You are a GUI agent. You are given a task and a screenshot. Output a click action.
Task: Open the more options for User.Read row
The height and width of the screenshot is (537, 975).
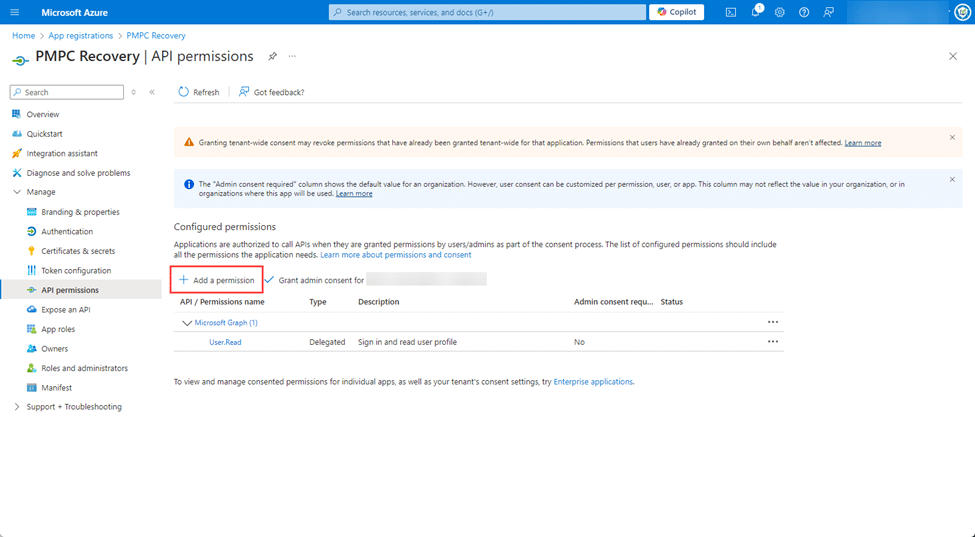pyautogui.click(x=772, y=342)
